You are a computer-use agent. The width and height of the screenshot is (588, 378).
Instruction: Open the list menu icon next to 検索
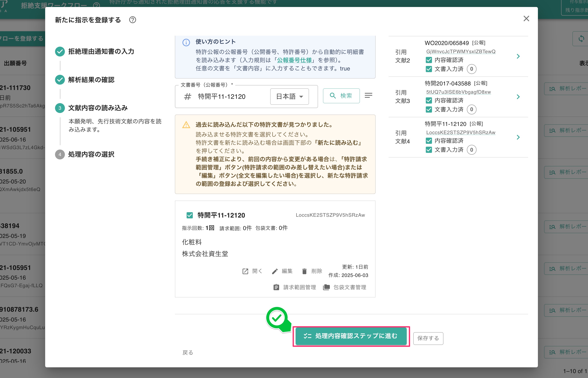point(368,95)
